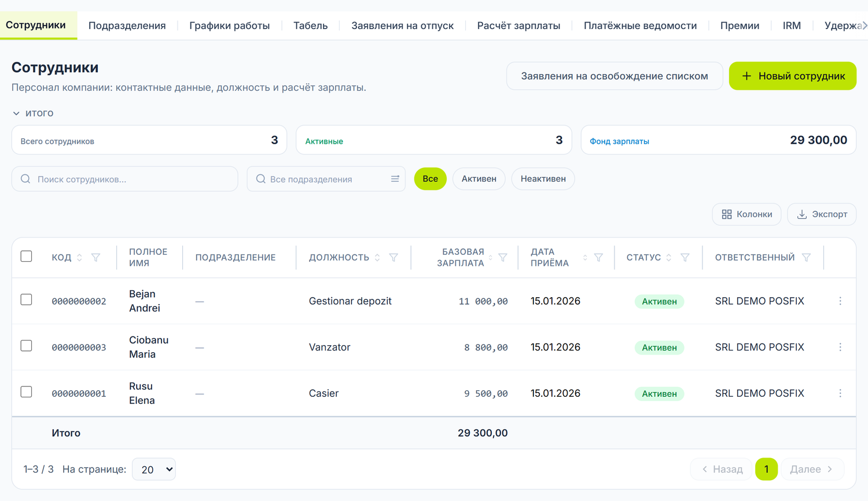
Task: Check the box for employee 0000000001
Action: coord(26,392)
